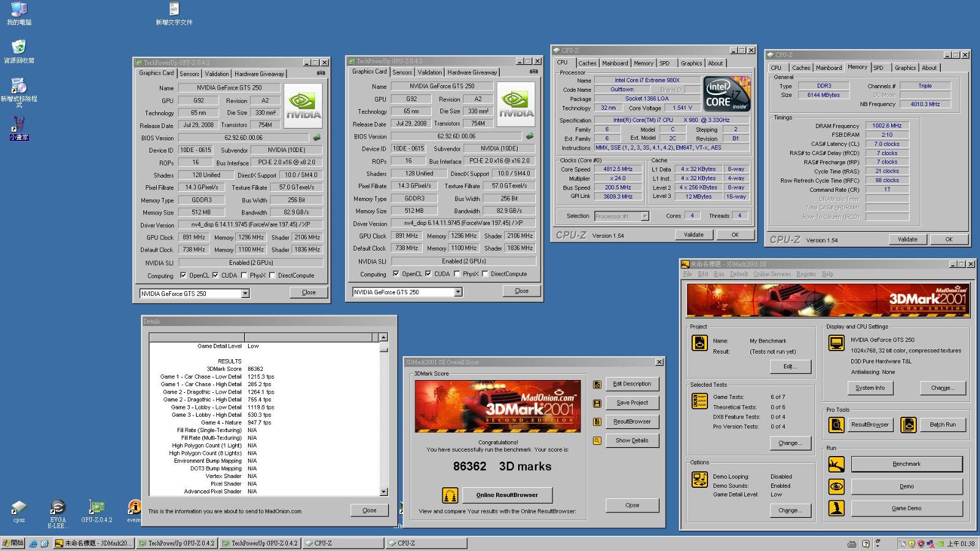Viewport: 980px width, 551px height.
Task: Toggle PhysX checkbox in second GPU-Z
Action: pos(456,274)
